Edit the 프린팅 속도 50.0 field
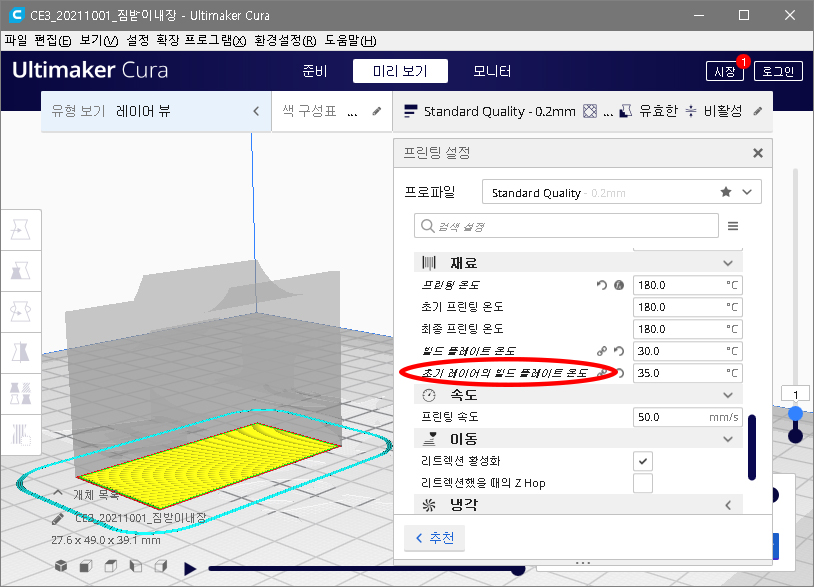The height and width of the screenshot is (587, 814). pos(688,417)
